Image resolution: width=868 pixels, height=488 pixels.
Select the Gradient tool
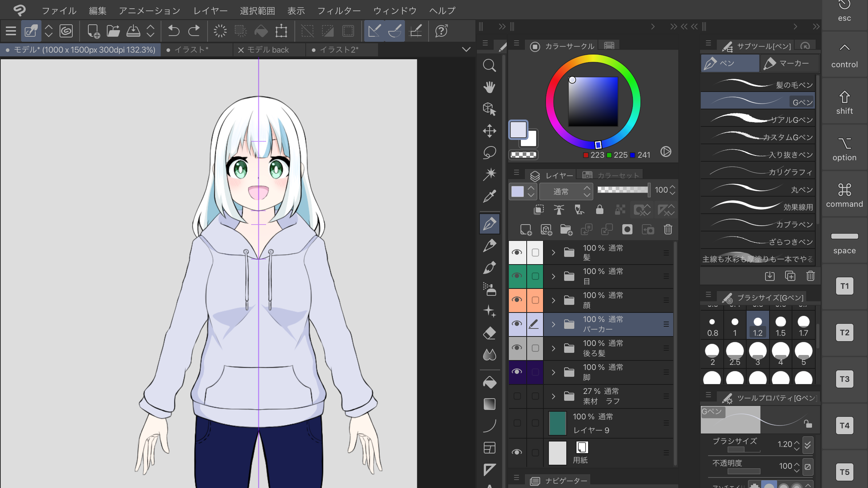point(489,404)
